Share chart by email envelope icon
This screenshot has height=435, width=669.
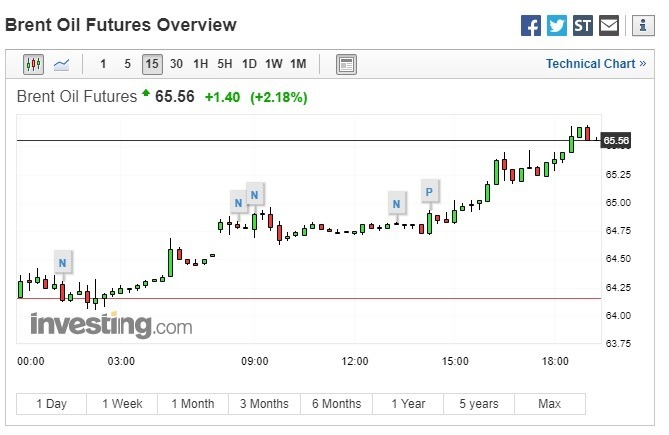point(609,26)
